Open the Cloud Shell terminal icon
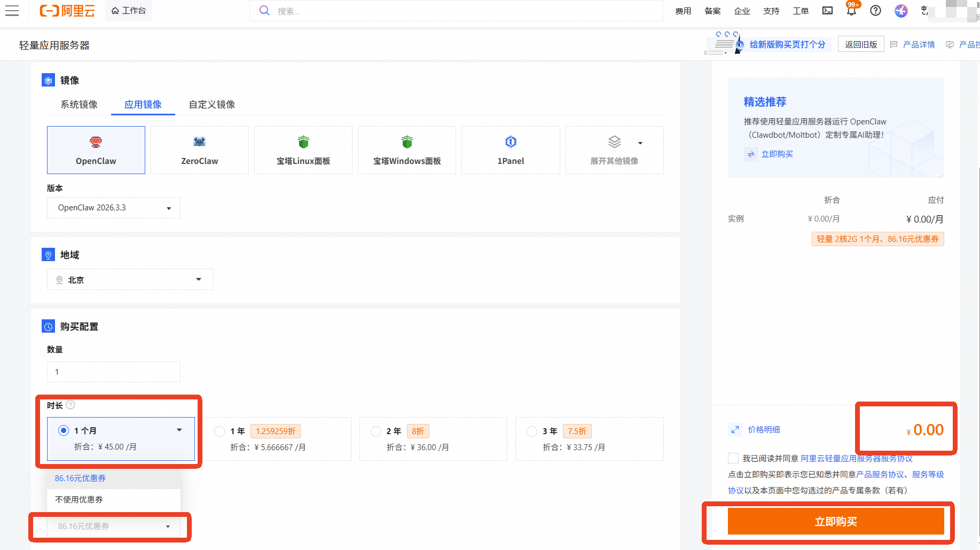 (827, 11)
